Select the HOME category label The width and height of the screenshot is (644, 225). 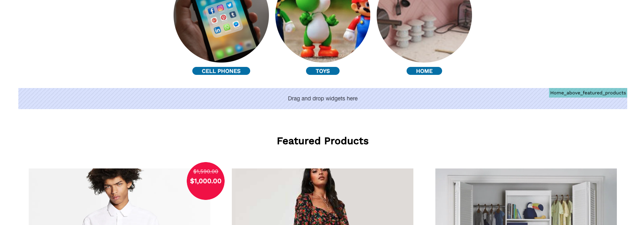pos(424,71)
